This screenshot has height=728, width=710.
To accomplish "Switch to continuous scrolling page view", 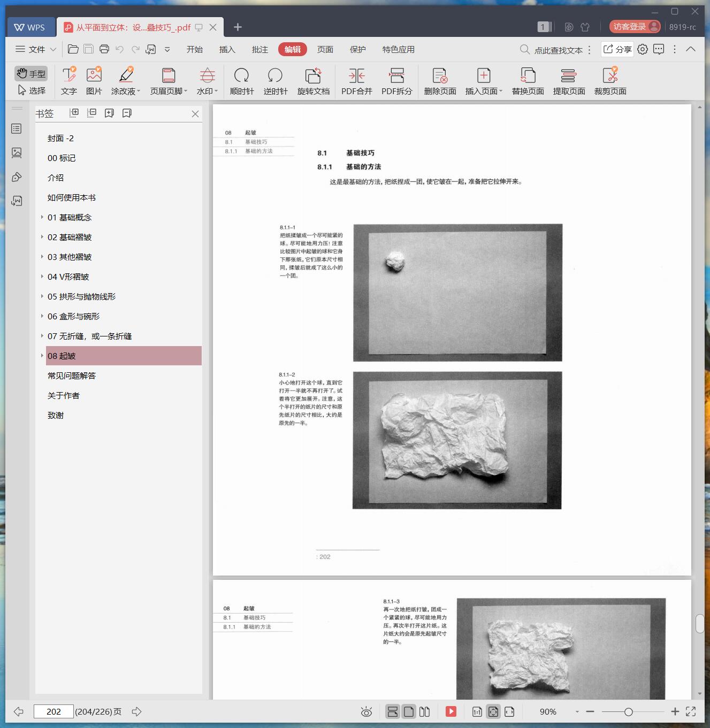I will click(x=393, y=711).
